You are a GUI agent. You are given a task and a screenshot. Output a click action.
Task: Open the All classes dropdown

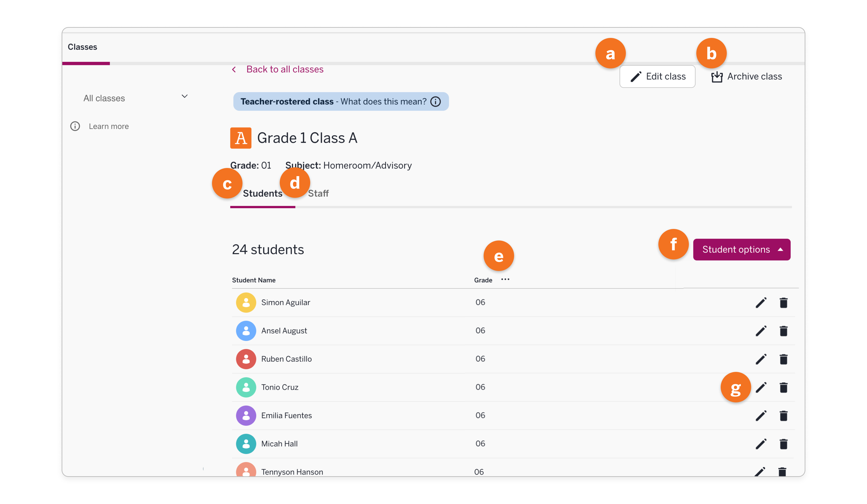pos(135,98)
